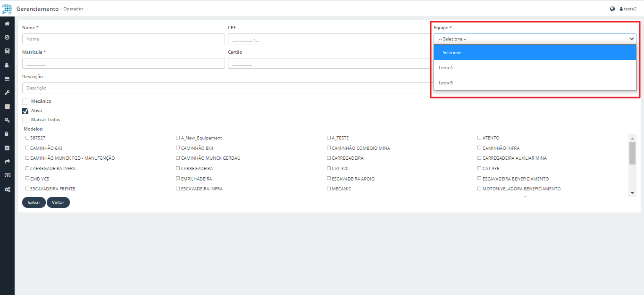Open the teste2 user menu

[x=628, y=9]
